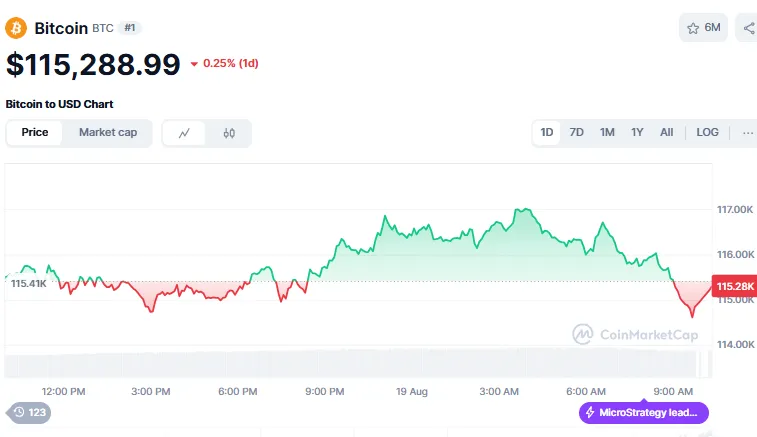The height and width of the screenshot is (437, 757).
Task: Select the 1D time range tab
Action: point(547,132)
